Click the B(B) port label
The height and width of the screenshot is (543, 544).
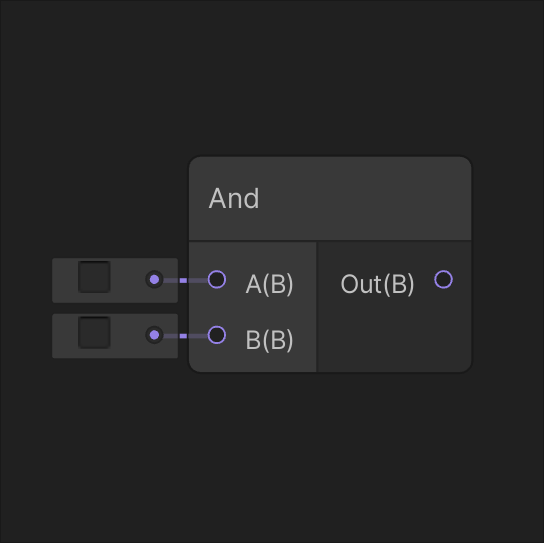coord(269,340)
